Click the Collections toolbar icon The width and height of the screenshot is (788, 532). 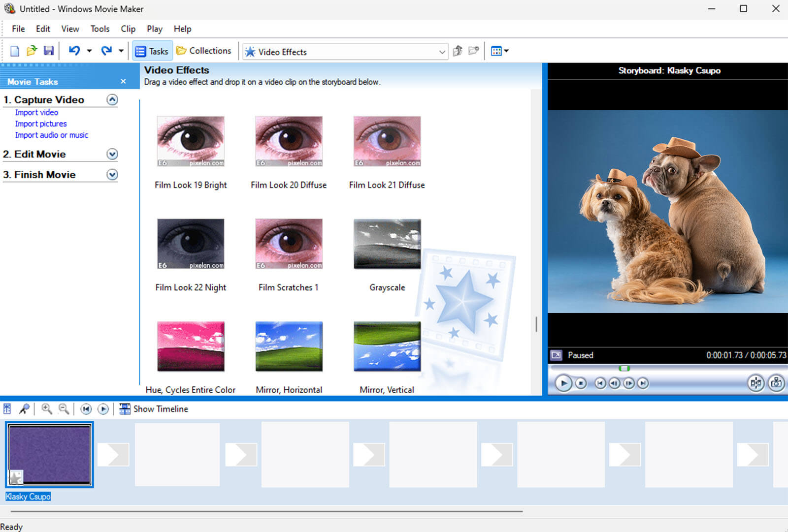[x=204, y=51]
